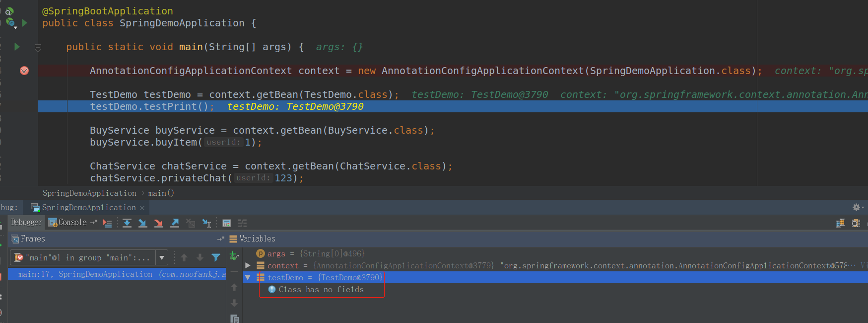Click the main() breadcrumb
This screenshot has height=323, width=868.
[x=161, y=193]
